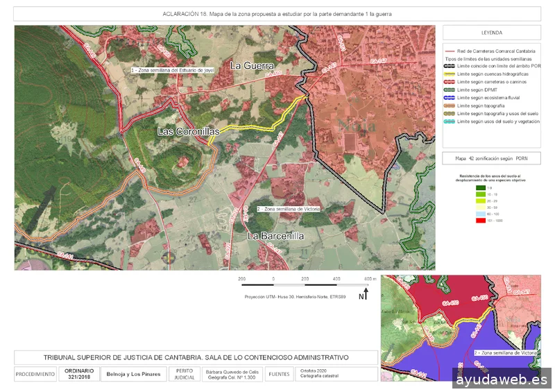Click the La Guerra map label
555x392 pixels.
tap(252, 66)
